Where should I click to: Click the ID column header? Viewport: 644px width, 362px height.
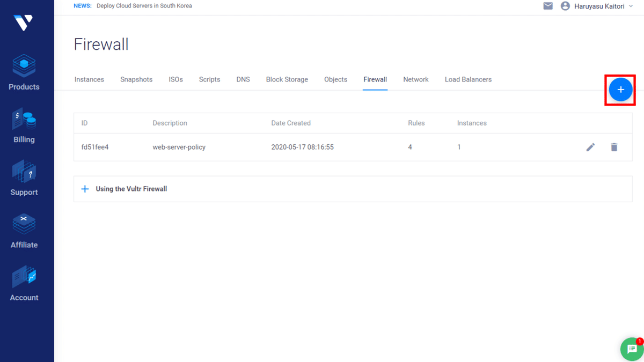(85, 123)
